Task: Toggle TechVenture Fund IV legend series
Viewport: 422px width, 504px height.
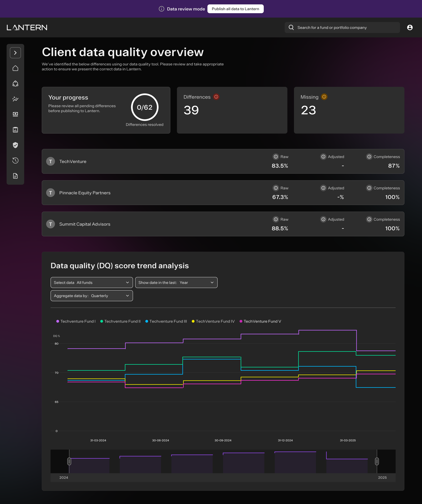Action: pos(213,321)
